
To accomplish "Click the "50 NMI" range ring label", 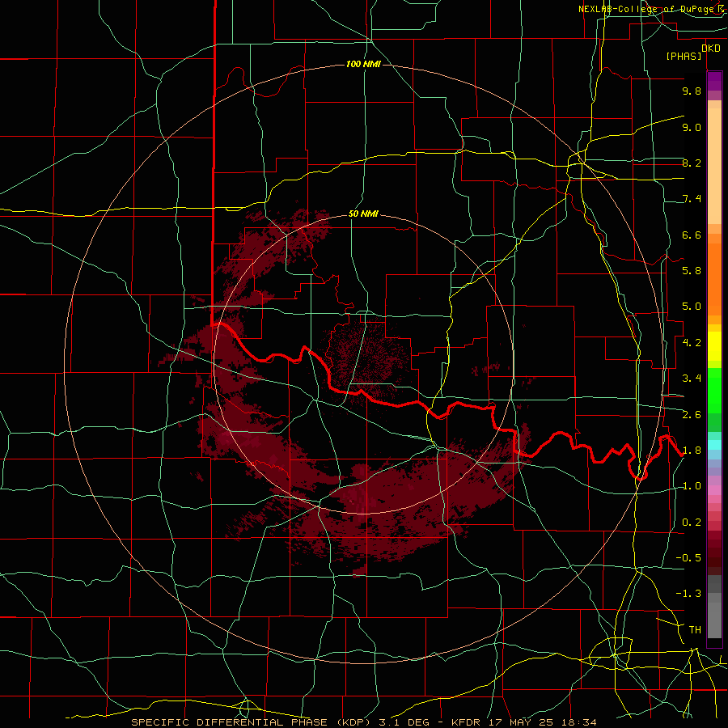I will tap(363, 214).
